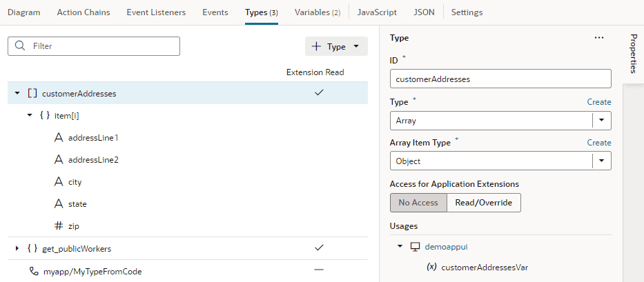Image resolution: width=644 pixels, height=282 pixels.
Task: Select the myapp/MyTypeFromCode type row
Action: (188, 271)
